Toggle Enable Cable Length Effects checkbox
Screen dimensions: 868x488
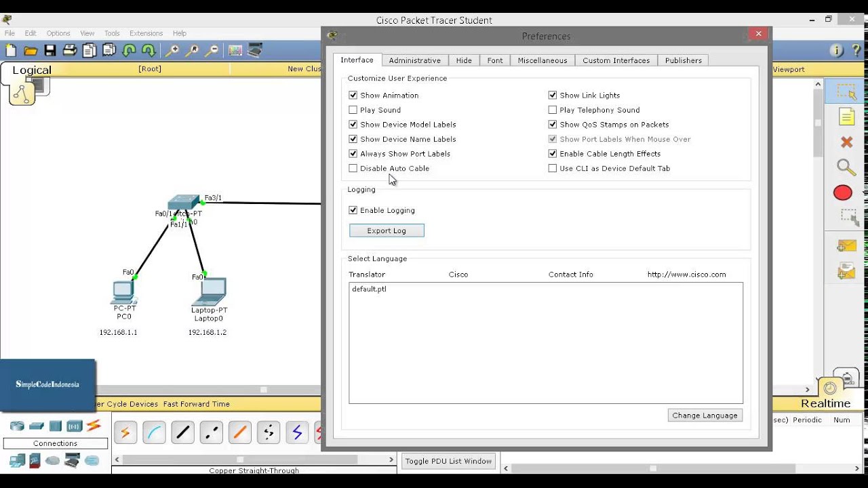tap(552, 154)
